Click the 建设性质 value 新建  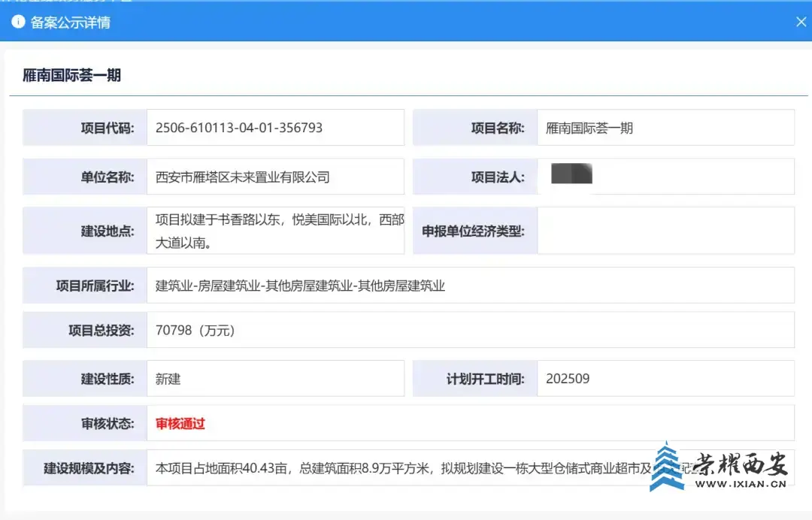(x=168, y=379)
